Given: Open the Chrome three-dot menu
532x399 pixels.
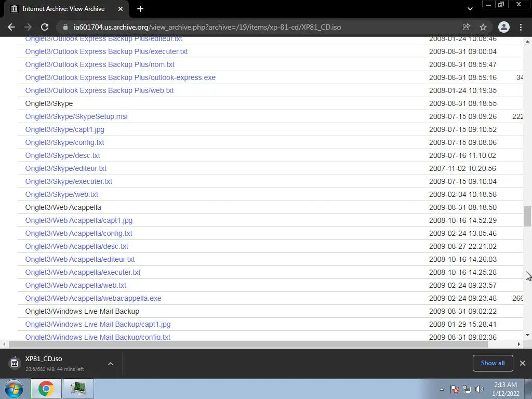Looking at the screenshot, I should (x=521, y=27).
